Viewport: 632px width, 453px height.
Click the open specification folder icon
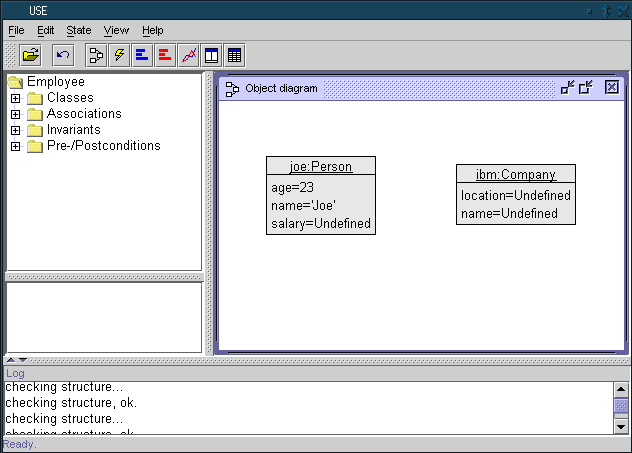pos(31,54)
